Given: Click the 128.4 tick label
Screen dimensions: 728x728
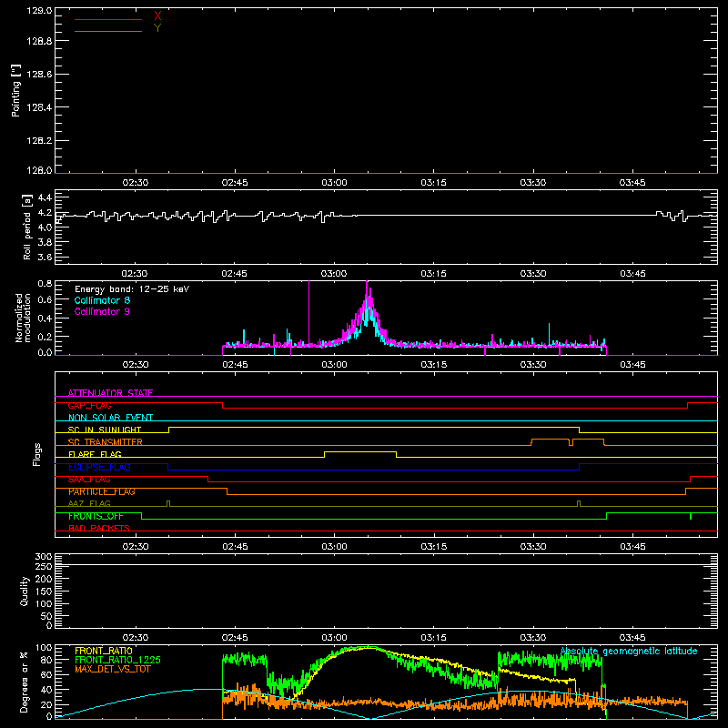Looking at the screenshot, I should coord(39,107).
